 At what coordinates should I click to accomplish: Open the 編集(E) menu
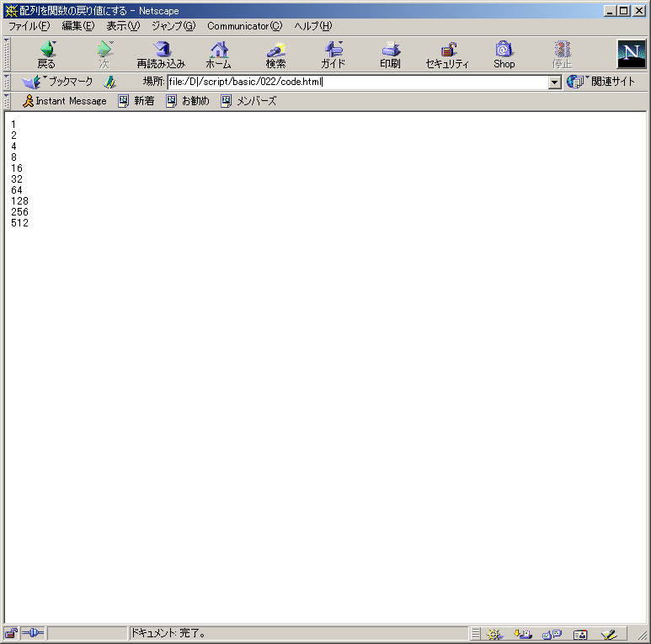(x=78, y=26)
